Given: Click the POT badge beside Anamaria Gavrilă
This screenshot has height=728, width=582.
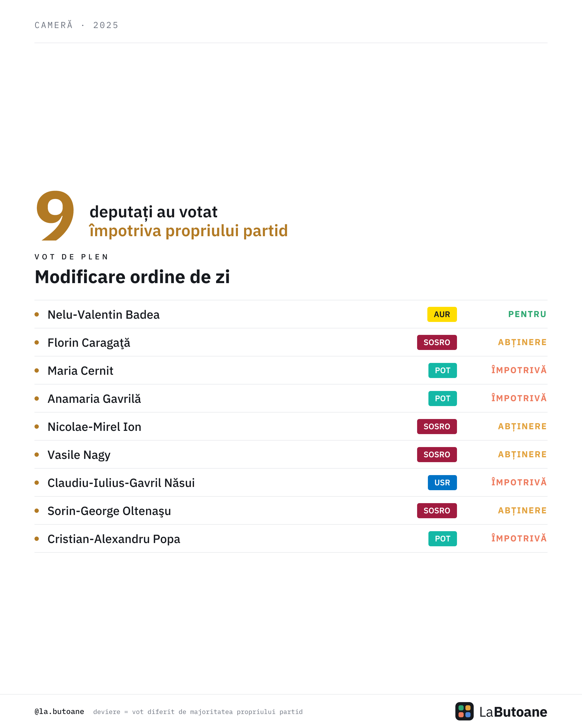Looking at the screenshot, I should click(x=443, y=399).
